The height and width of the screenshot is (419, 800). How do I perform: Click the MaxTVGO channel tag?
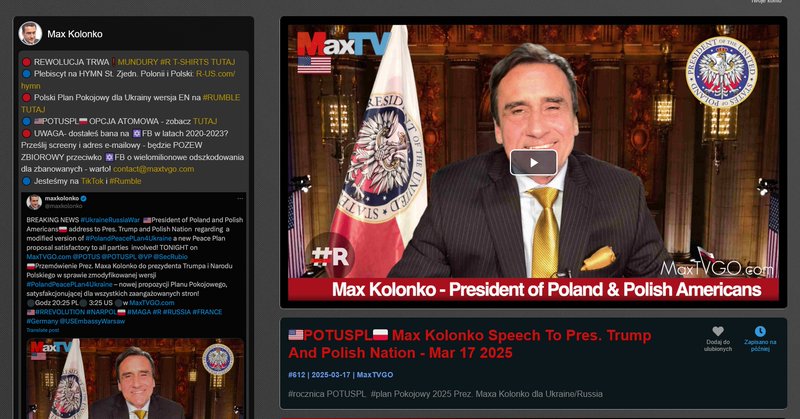[x=374, y=375]
